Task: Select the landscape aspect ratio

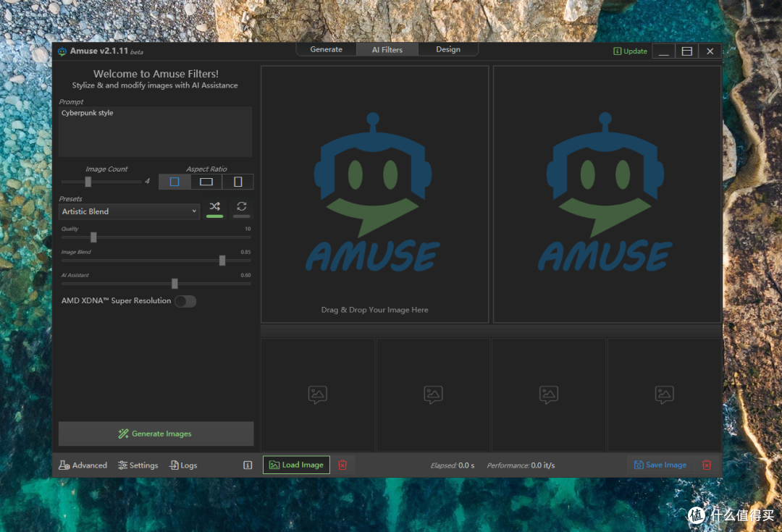Action: point(206,182)
